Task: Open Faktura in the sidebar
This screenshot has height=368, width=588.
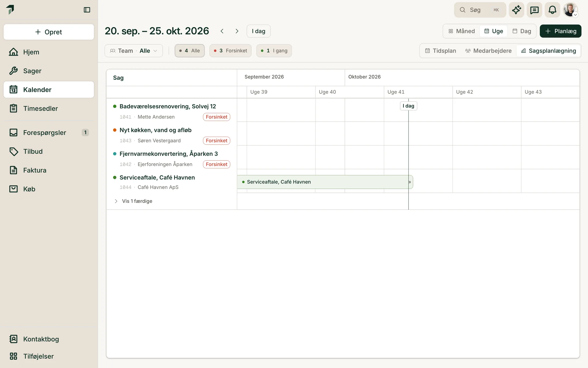Action: [x=49, y=170]
